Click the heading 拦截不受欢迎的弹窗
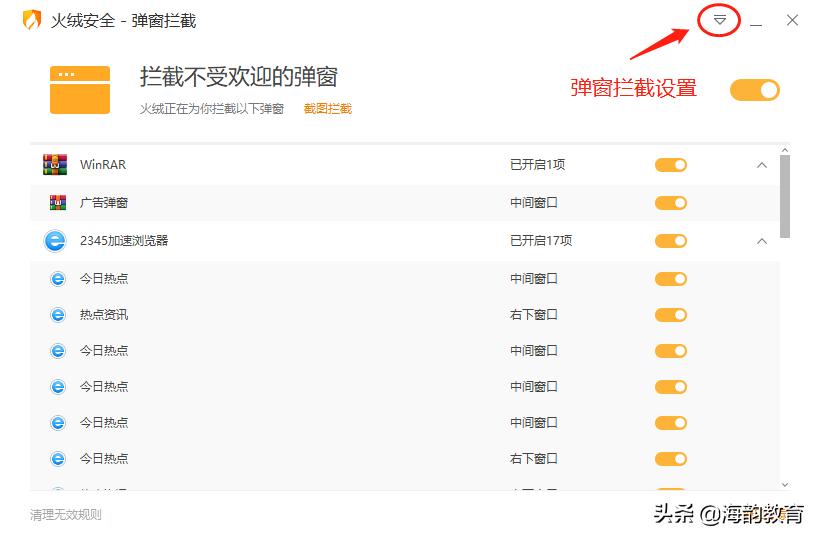The image size is (820, 540). (x=238, y=77)
